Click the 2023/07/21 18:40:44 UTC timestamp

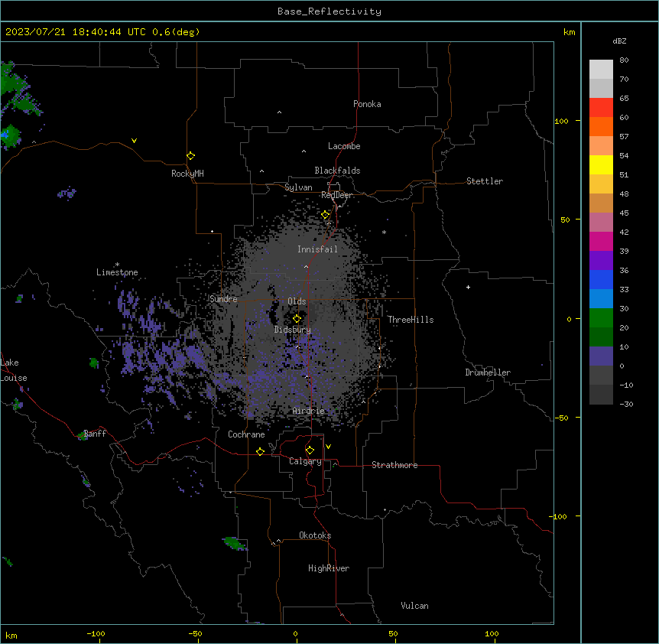click(76, 32)
